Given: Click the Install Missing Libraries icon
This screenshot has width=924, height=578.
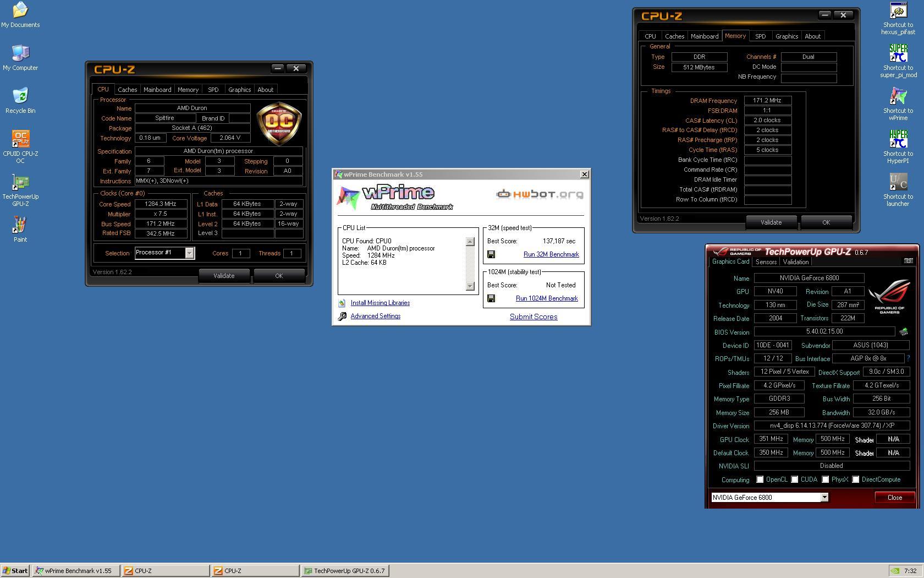Looking at the screenshot, I should (x=342, y=303).
